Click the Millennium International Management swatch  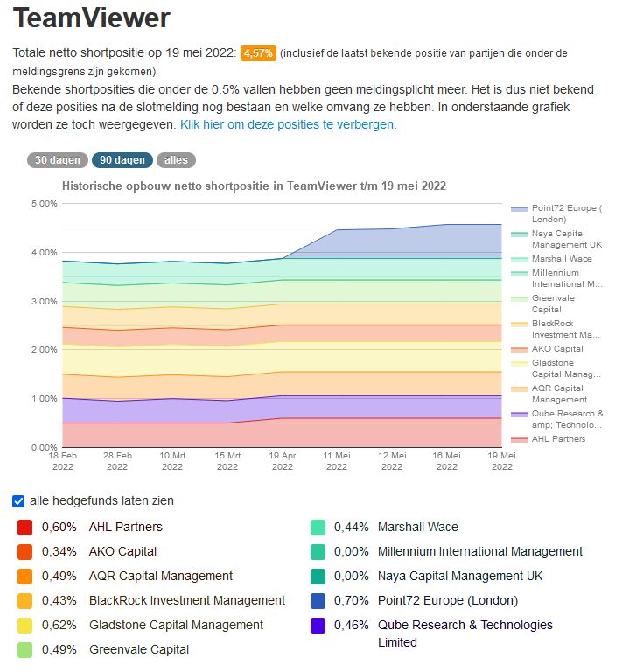pyautogui.click(x=318, y=552)
